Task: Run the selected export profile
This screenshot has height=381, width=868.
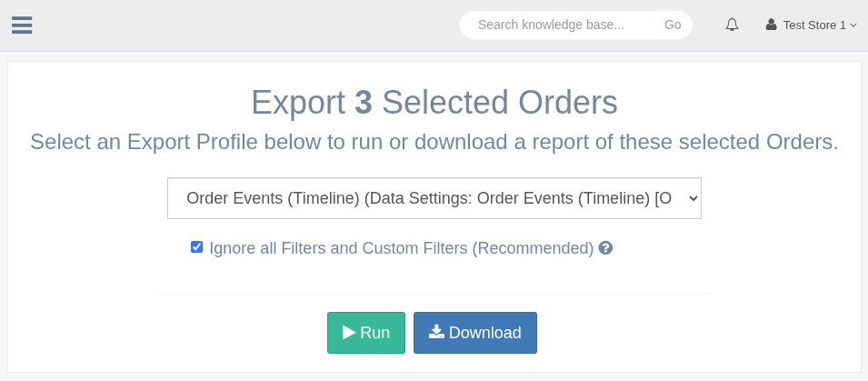Action: pyautogui.click(x=366, y=333)
